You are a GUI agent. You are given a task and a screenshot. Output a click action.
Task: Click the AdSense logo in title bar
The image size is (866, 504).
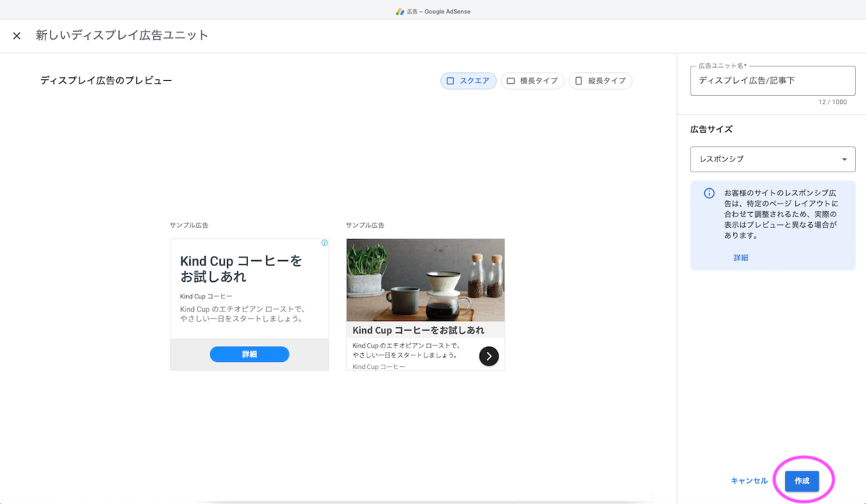(399, 12)
